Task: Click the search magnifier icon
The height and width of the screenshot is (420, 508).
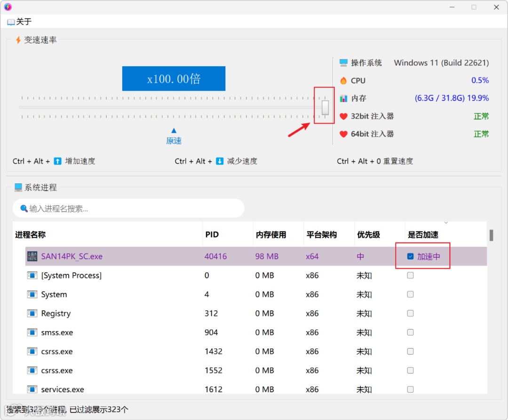Action: pos(24,208)
